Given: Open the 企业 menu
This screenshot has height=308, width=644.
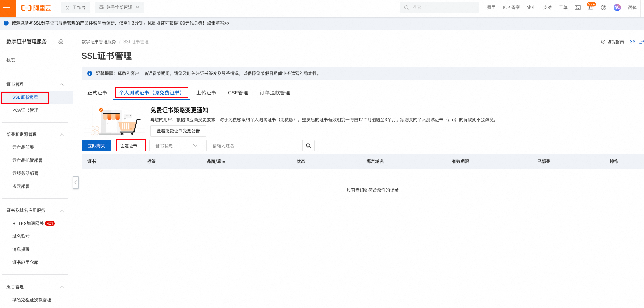Looking at the screenshot, I should [531, 8].
